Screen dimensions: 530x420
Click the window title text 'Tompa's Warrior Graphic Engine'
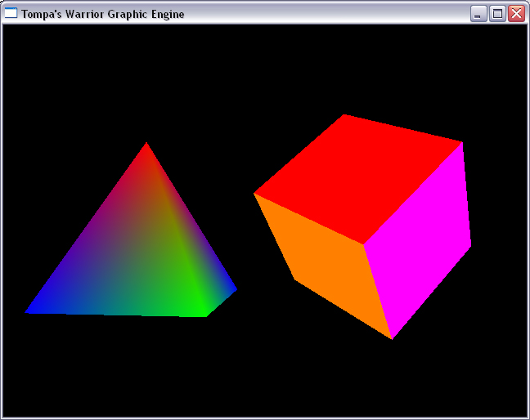(x=103, y=14)
